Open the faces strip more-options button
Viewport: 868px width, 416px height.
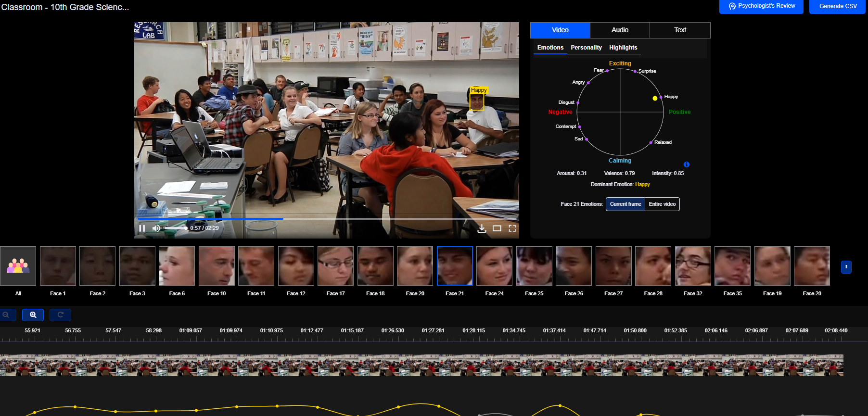coord(846,267)
